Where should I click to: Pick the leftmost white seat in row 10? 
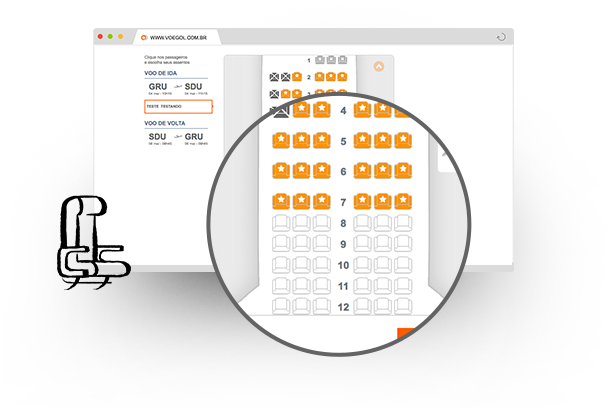click(281, 265)
